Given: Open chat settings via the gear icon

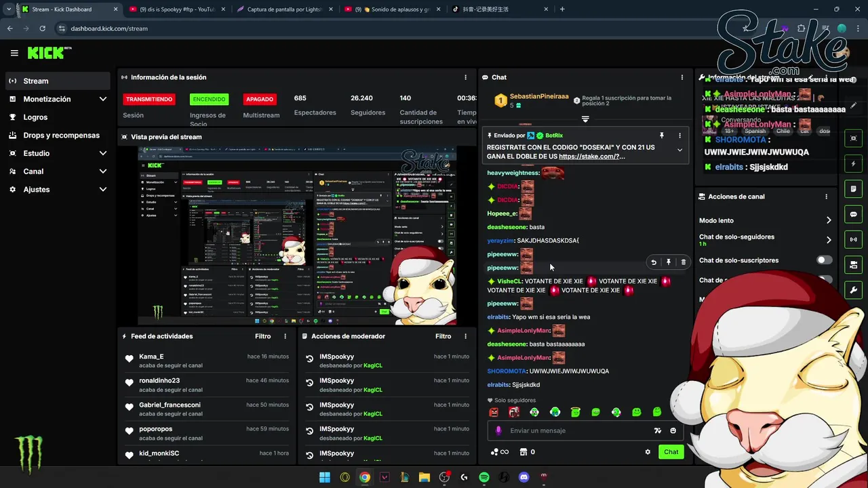Looking at the screenshot, I should [x=648, y=452].
